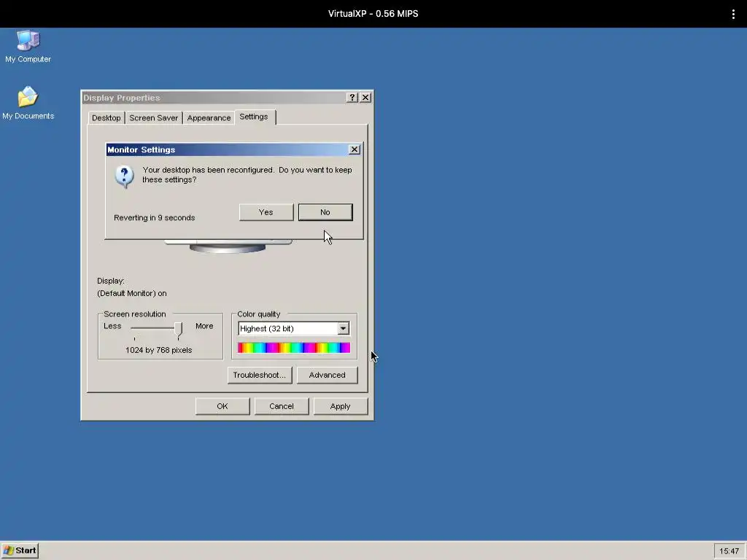This screenshot has width=747, height=560.
Task: Click the taskbar clock showing 15:47
Action: [729, 551]
